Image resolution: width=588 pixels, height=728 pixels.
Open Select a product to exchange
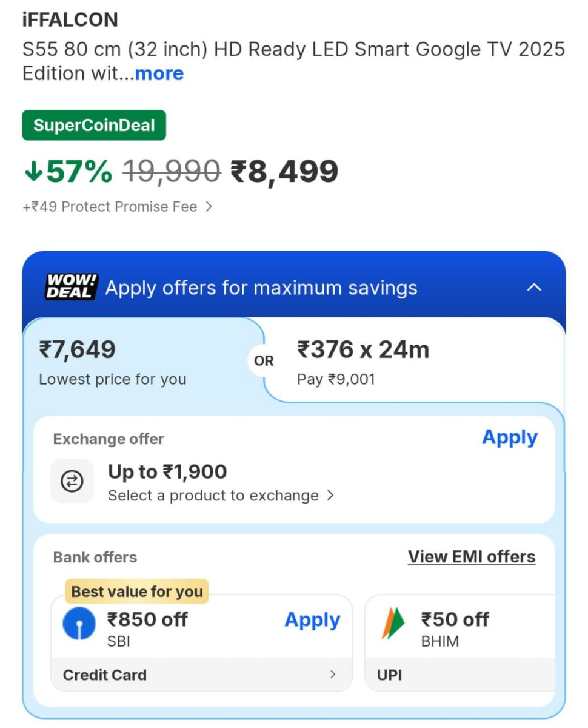click(x=221, y=495)
